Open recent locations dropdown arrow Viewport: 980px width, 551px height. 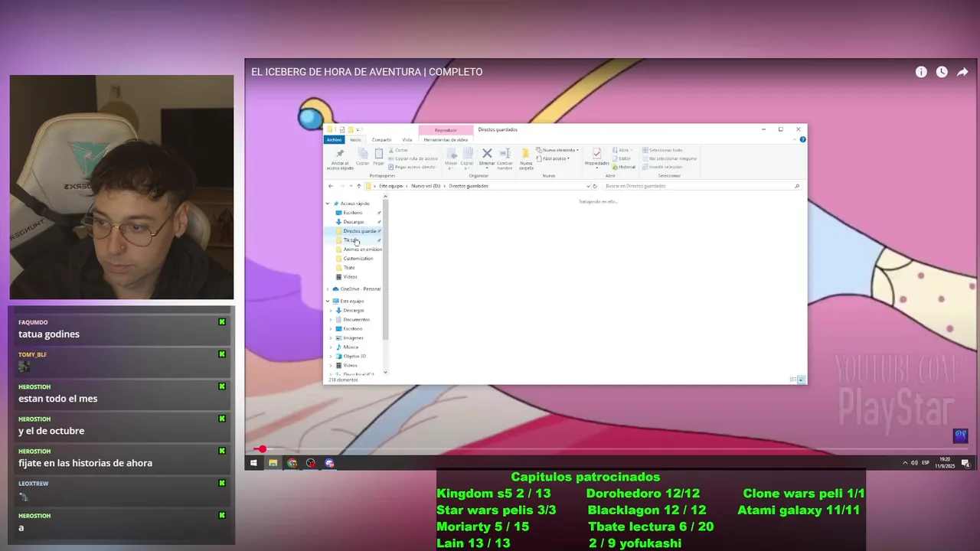click(351, 186)
